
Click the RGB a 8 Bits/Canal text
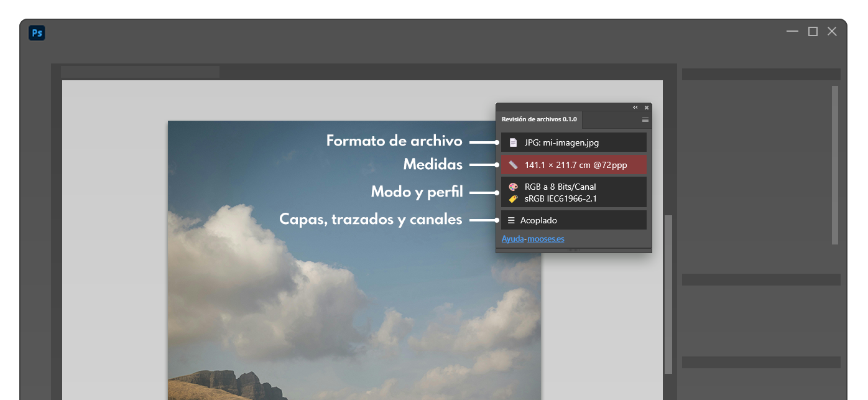[560, 187]
